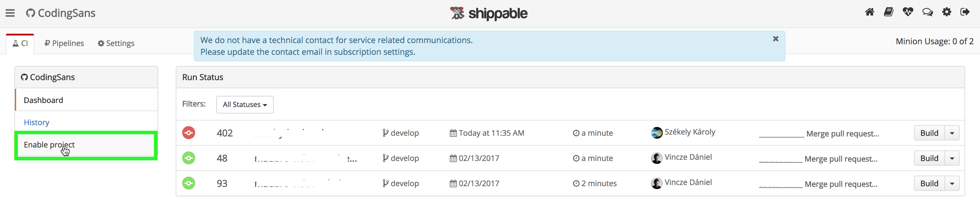Click the GitHub octocat icon beside CodingSans
Viewport: 980px width, 207px height.
tap(31, 13)
